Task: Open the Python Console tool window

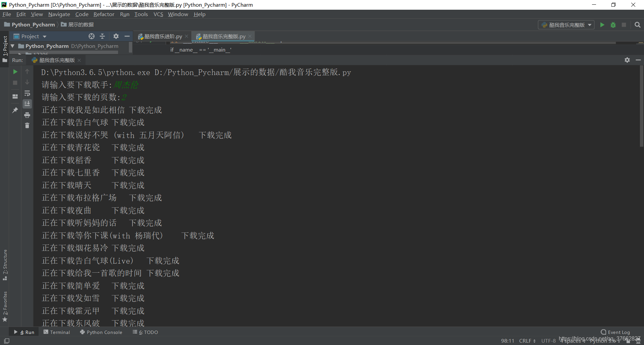Action: click(x=101, y=332)
